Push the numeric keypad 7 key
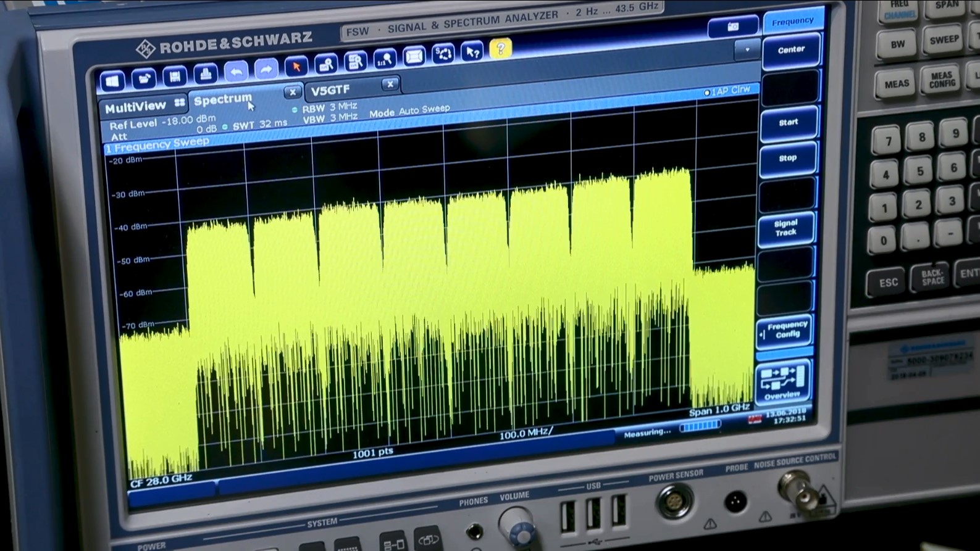The width and height of the screenshot is (980, 551). (x=887, y=143)
